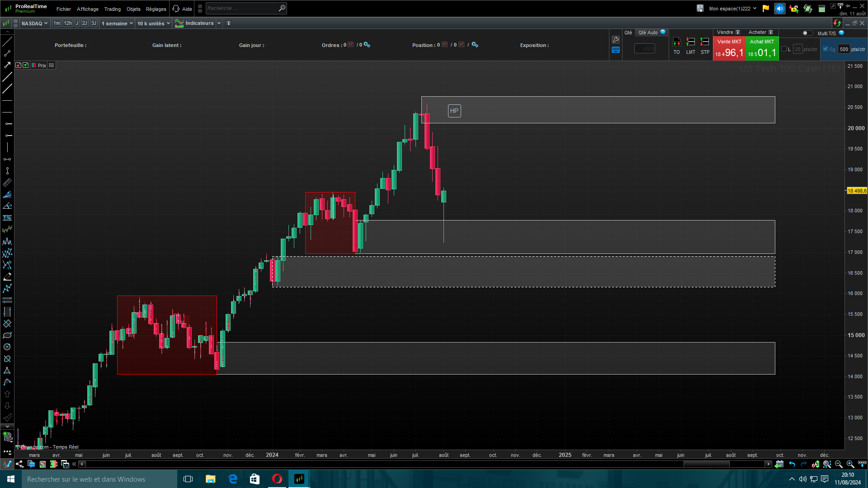Image resolution: width=868 pixels, height=488 pixels.
Task: Select the line drawing tool
Action: pos(7,42)
